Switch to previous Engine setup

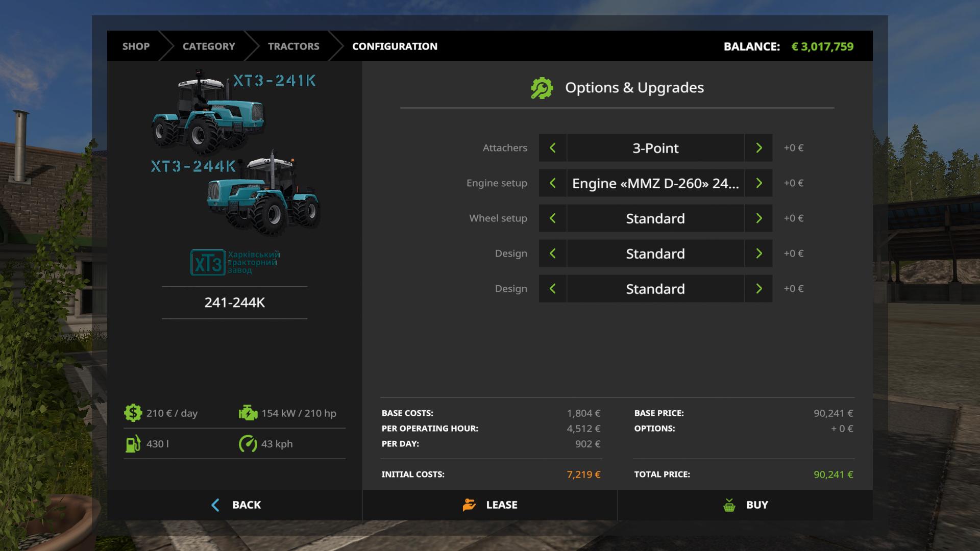tap(552, 183)
